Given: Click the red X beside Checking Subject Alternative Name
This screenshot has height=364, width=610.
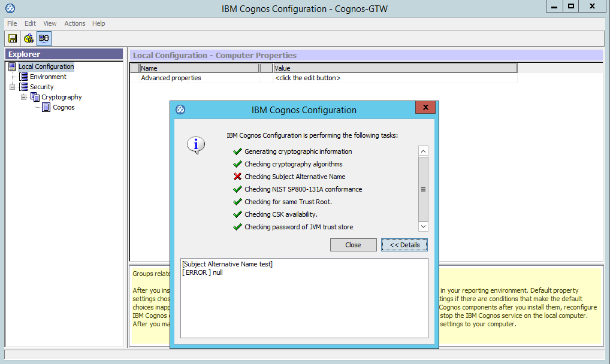Looking at the screenshot, I should pos(237,177).
